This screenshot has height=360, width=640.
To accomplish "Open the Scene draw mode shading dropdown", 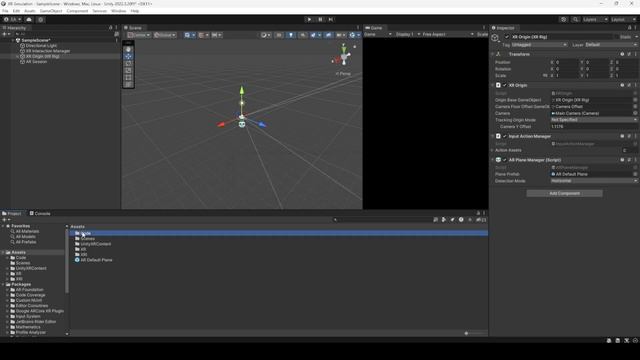I will [x=266, y=35].
